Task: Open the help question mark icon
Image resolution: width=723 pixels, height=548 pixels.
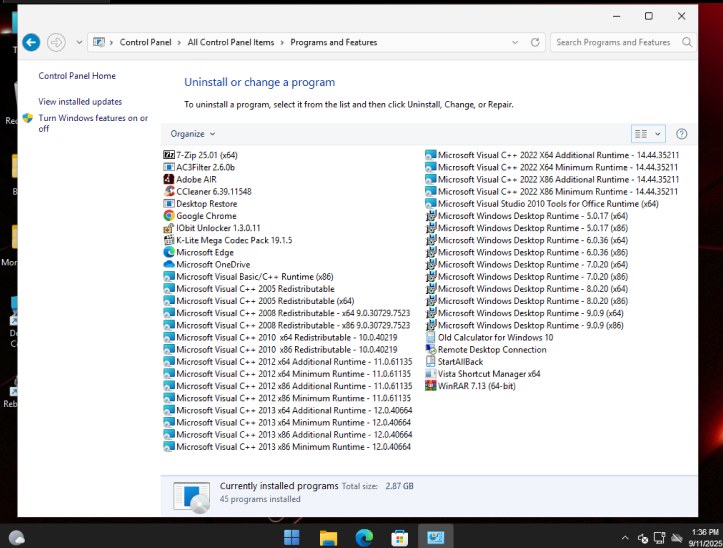Action: pos(682,134)
